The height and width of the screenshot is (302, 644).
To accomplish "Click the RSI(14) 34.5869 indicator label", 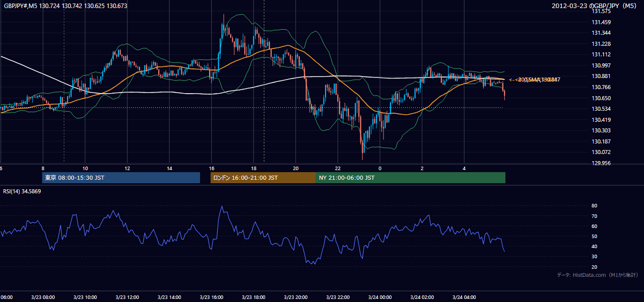I will click(22, 191).
